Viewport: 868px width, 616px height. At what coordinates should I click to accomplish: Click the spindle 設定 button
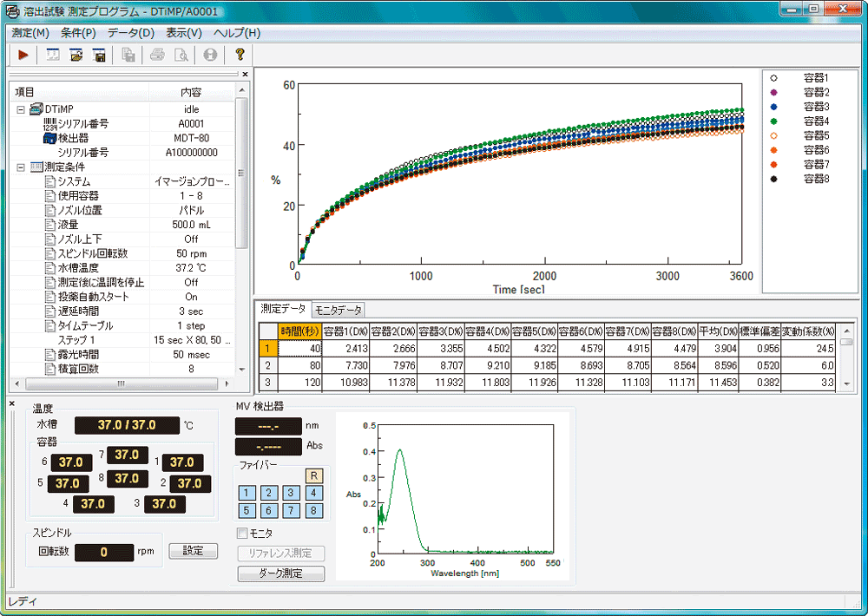(x=194, y=551)
